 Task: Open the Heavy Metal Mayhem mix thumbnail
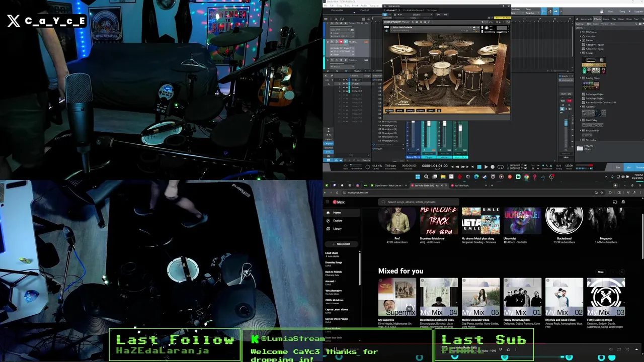pos(522,297)
